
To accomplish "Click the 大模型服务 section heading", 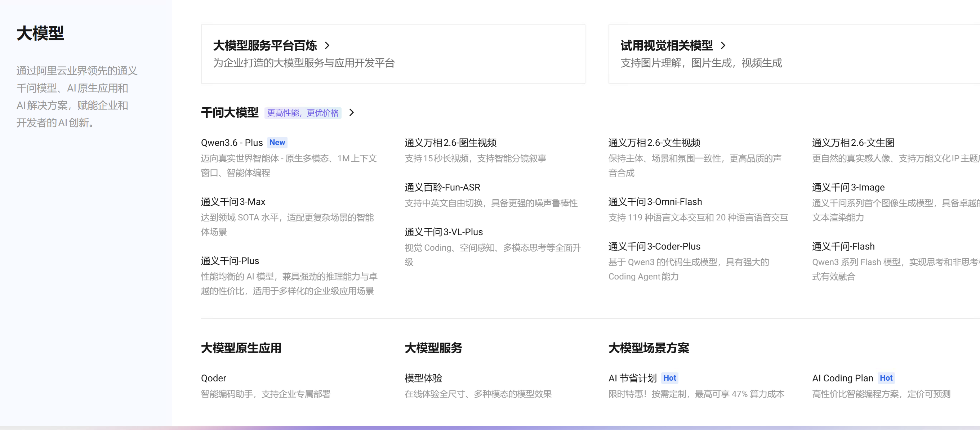I will click(433, 348).
